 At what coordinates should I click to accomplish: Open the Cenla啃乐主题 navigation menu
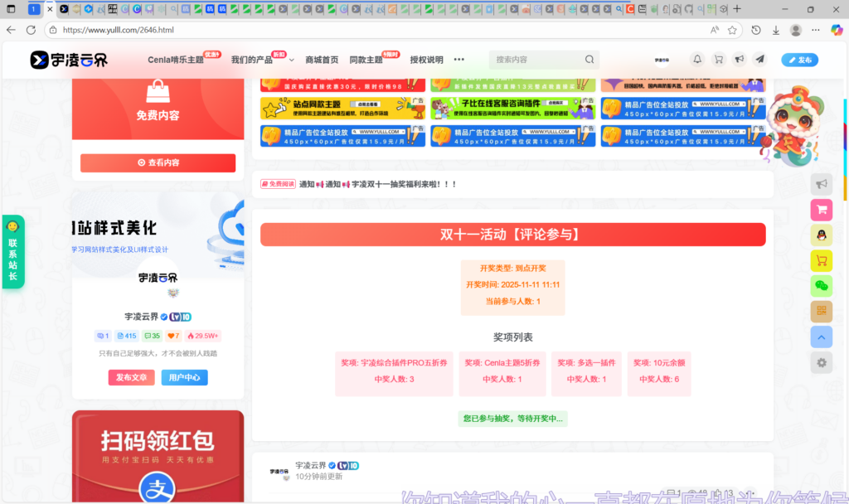pyautogui.click(x=176, y=60)
